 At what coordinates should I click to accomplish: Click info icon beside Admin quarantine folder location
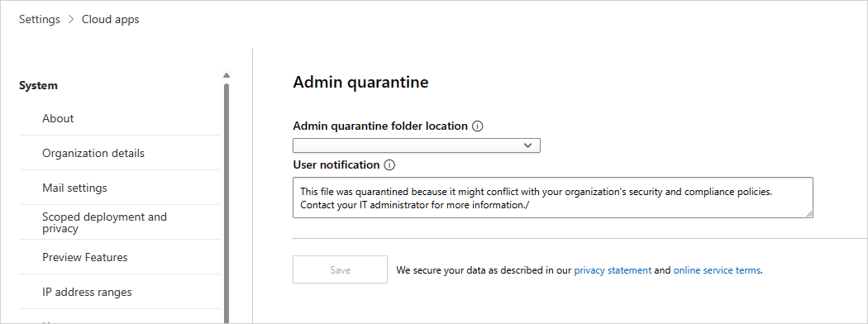click(478, 126)
